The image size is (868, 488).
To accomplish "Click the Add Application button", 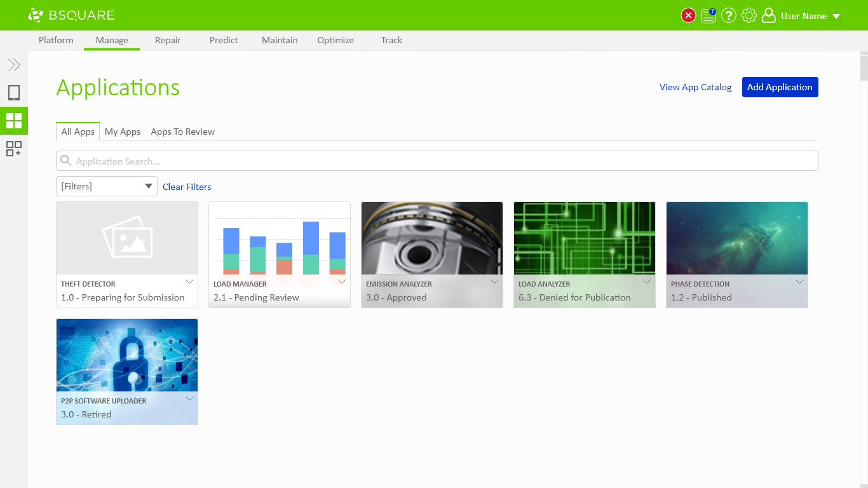I will coord(780,87).
